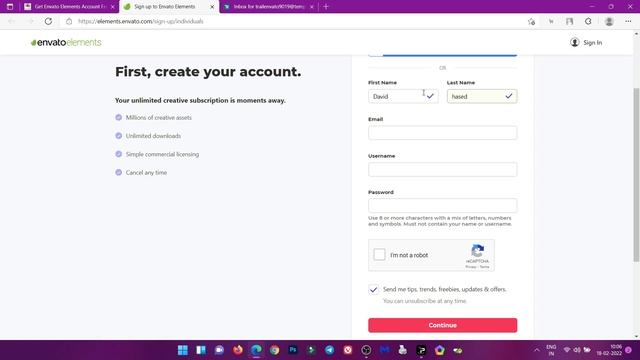Click the 'First, create your account.' heading
Viewport: 640px width, 360px height.
[x=208, y=72]
